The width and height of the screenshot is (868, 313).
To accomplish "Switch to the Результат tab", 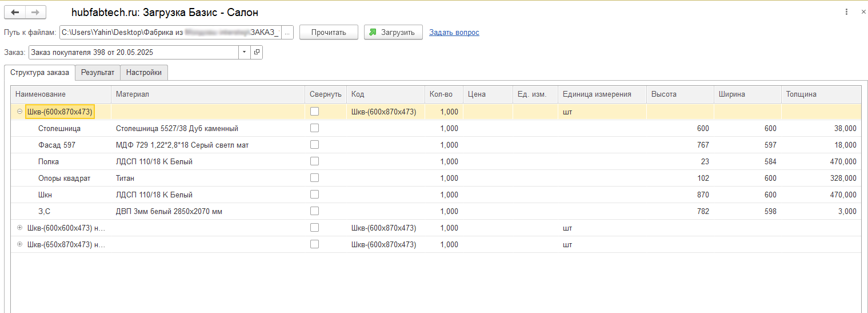I will click(98, 73).
